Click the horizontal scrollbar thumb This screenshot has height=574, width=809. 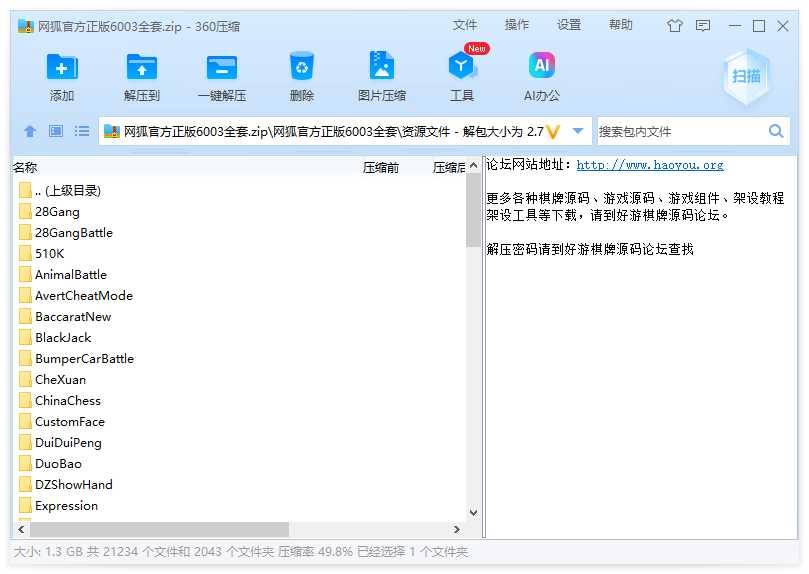click(159, 529)
